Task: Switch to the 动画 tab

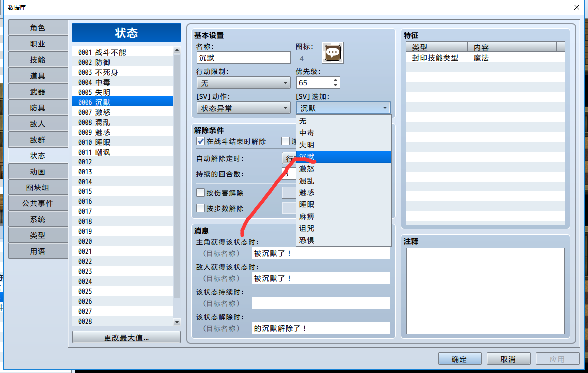Action: 38,172
